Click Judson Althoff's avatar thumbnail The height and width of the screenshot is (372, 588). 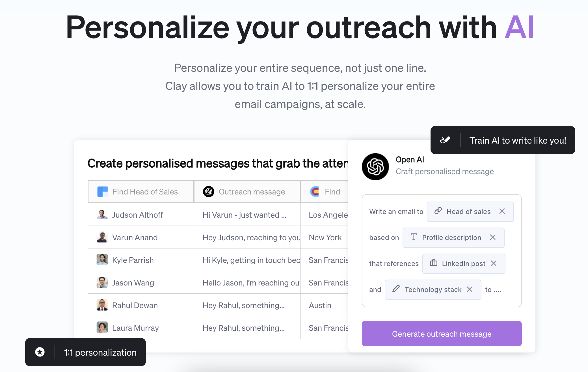[x=102, y=215]
